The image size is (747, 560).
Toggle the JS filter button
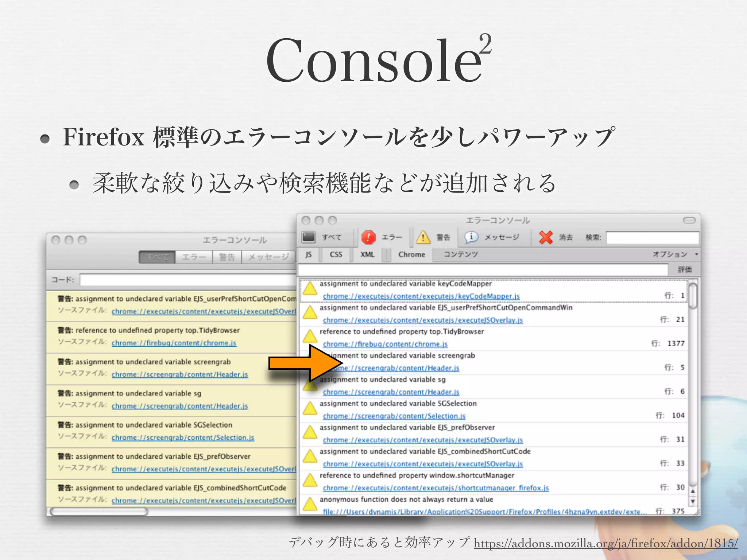point(309,254)
